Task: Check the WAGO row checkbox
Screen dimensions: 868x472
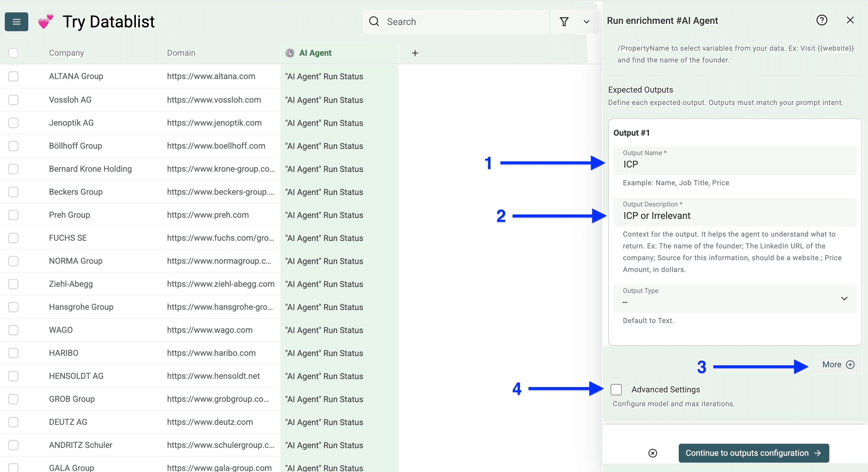Action: (13, 330)
